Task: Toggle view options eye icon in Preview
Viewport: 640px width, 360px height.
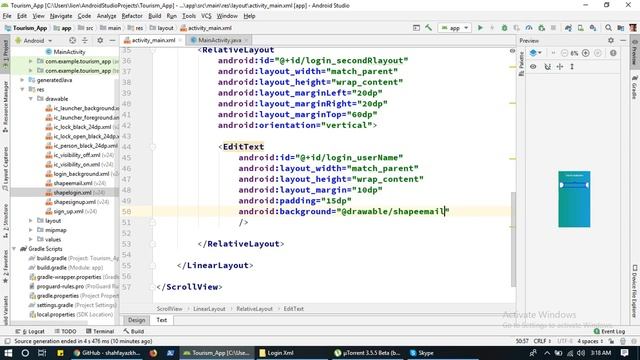Action: (533, 67)
